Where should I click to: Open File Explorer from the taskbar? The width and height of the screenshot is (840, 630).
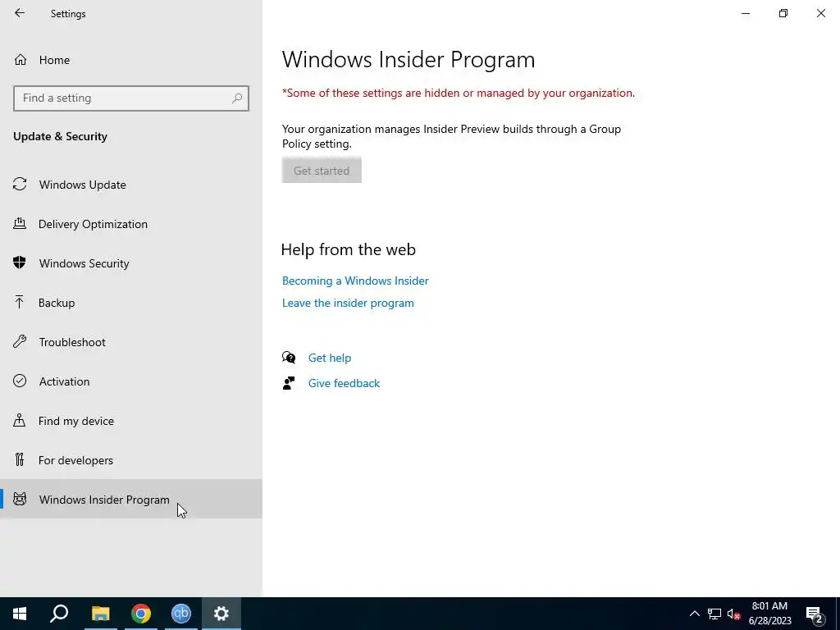100,614
